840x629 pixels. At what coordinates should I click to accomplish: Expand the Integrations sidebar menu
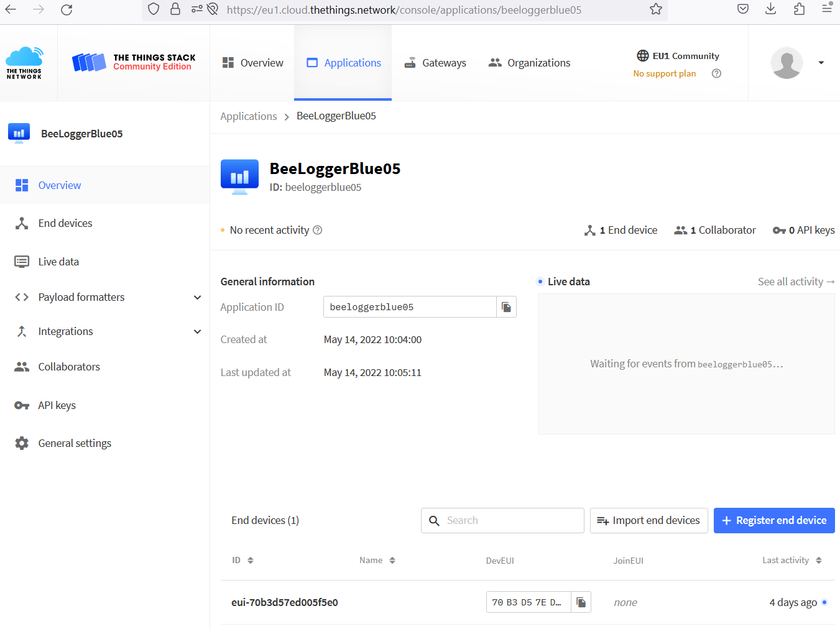point(197,332)
